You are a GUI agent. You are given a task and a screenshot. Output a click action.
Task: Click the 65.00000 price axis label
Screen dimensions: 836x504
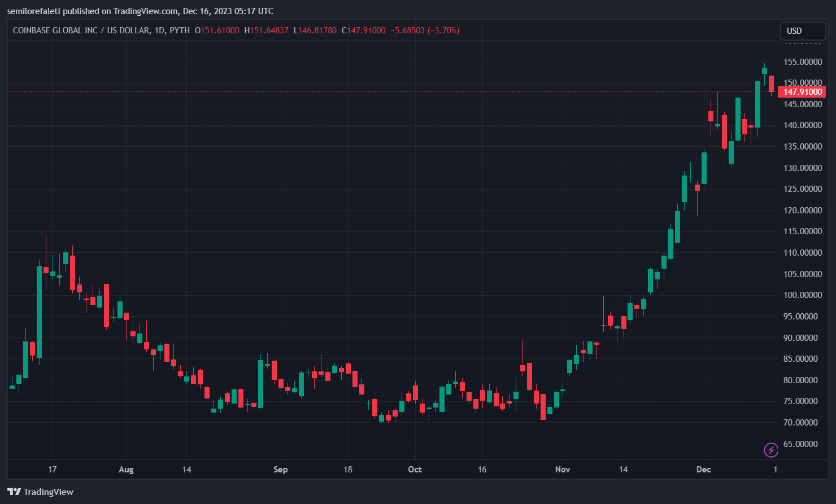[x=802, y=444]
